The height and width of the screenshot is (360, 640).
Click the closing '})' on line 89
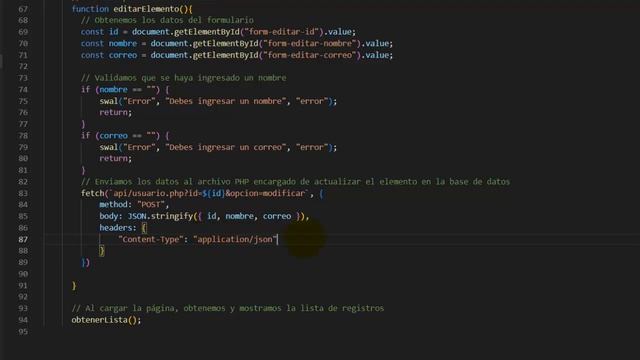click(x=85, y=262)
